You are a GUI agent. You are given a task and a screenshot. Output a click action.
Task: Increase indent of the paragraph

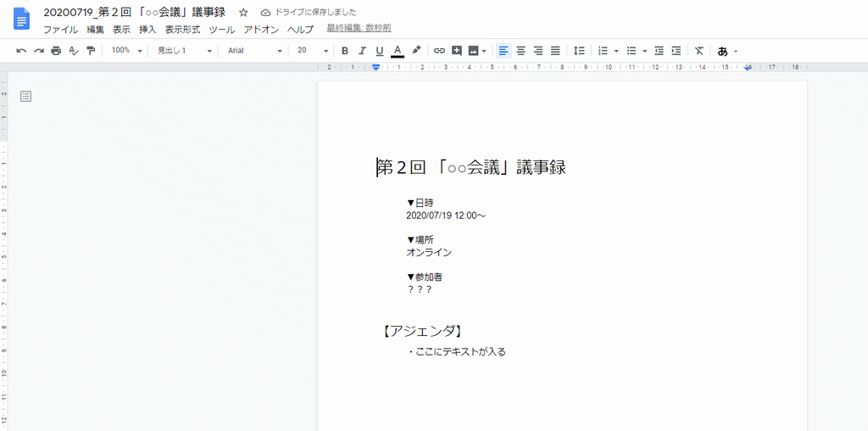[676, 51]
